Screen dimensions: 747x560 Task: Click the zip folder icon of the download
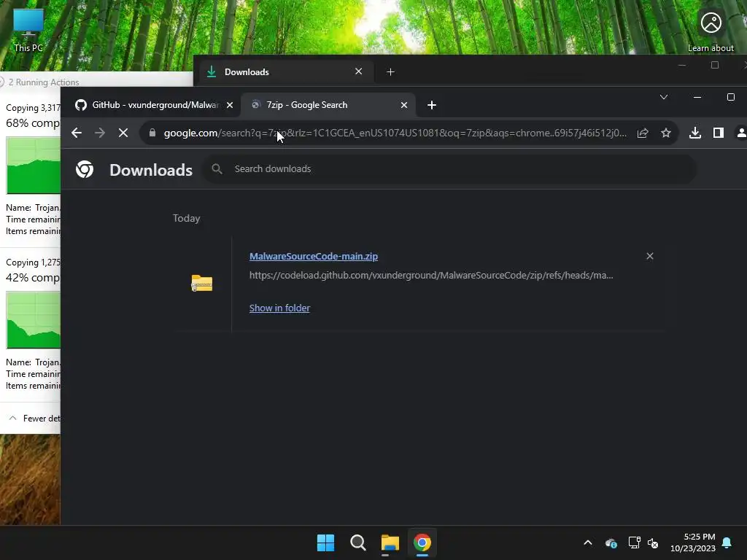(202, 284)
